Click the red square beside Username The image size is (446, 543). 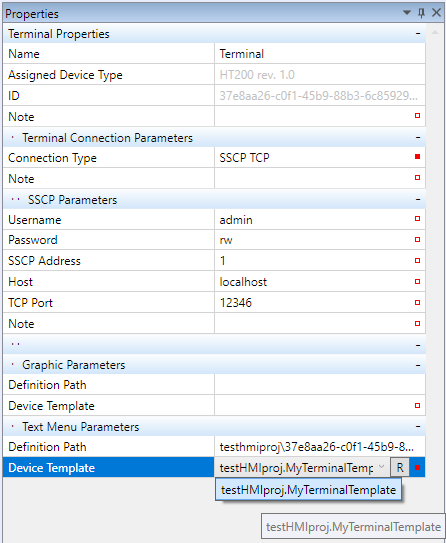[x=417, y=219]
